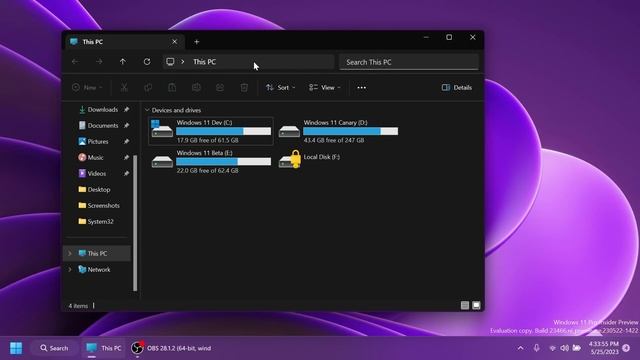Click the E: drive usage bar
Screen dimensions: 640x360
[x=224, y=162]
